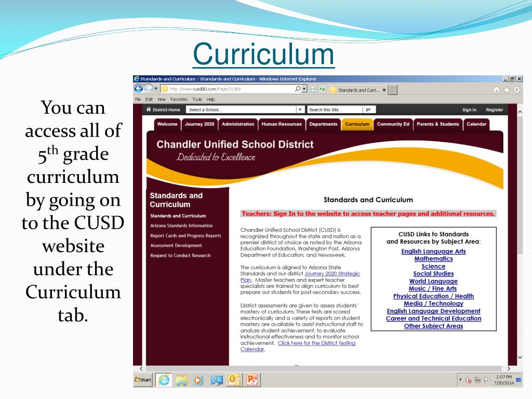Screen dimensions: 532x399
Task: Switch to the Human Resources tab
Action: click(282, 124)
